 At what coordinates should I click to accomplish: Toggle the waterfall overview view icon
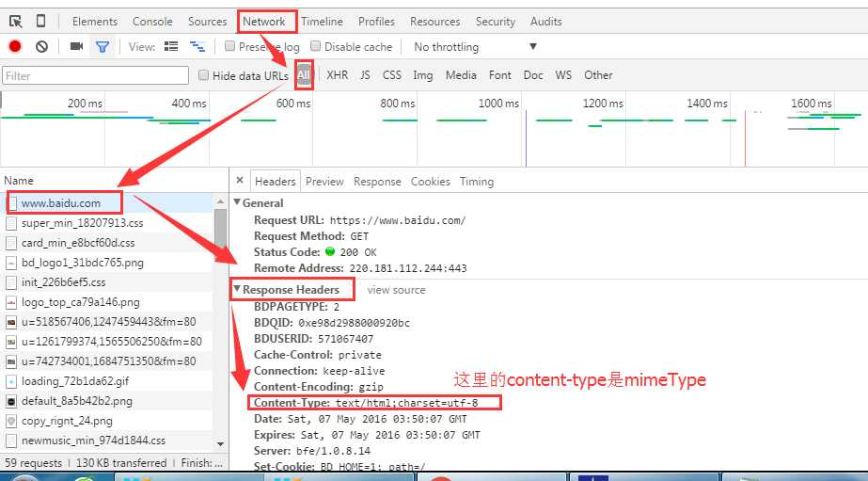197,46
